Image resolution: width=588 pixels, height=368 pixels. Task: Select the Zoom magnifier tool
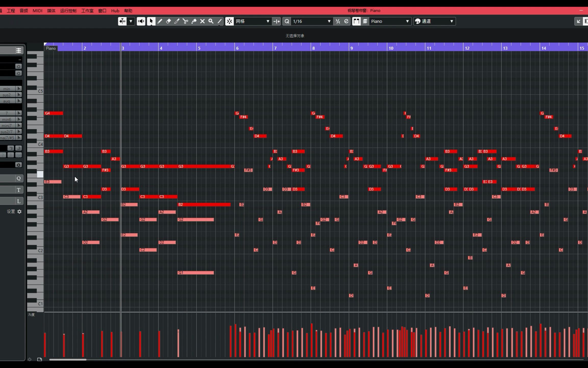click(211, 21)
